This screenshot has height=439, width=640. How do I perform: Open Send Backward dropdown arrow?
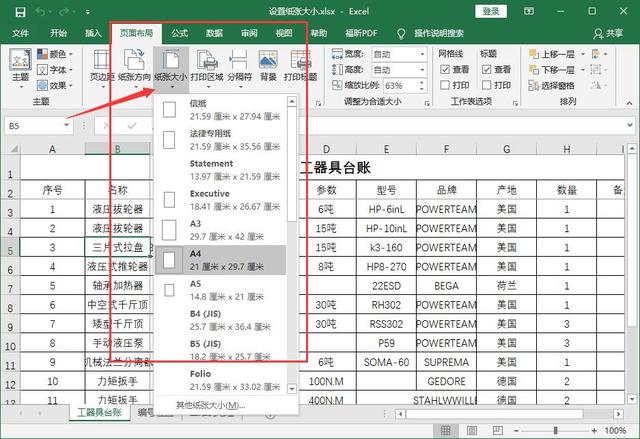click(583, 70)
